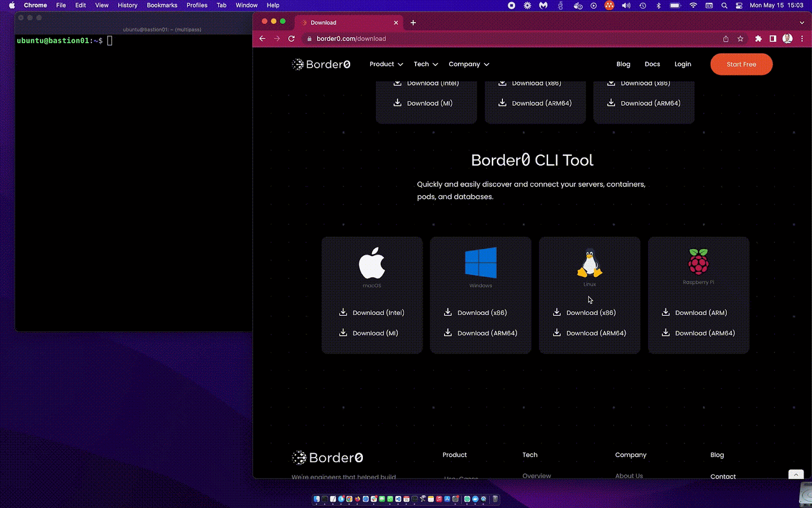Go back using the Chrome back arrow
The height and width of the screenshot is (508, 812).
pos(262,39)
